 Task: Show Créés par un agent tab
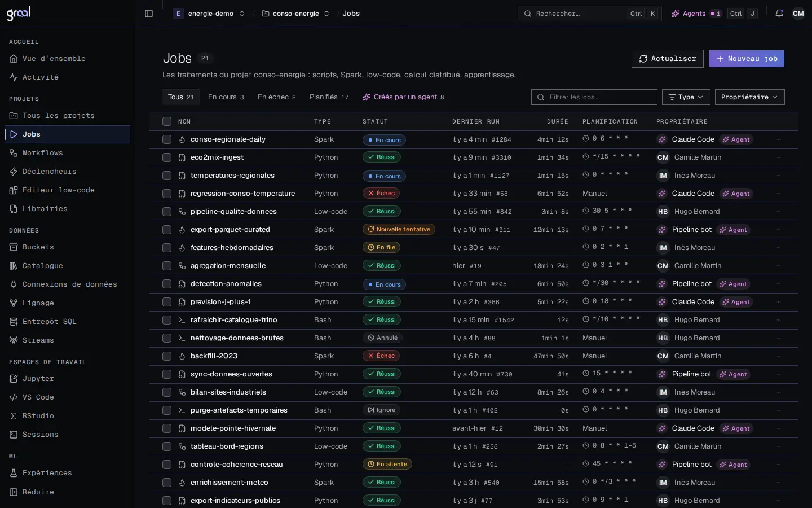pos(403,97)
